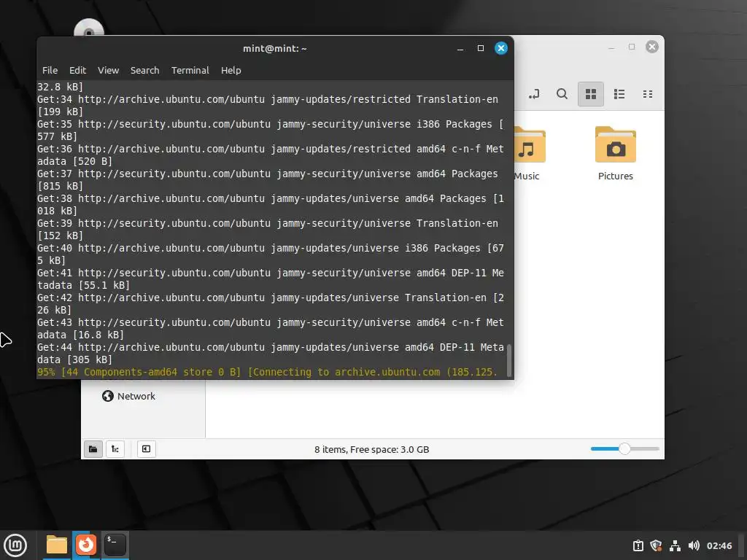The height and width of the screenshot is (560, 747).
Task: Click the terminal title 'mint@mint: ~'
Action: coord(275,49)
